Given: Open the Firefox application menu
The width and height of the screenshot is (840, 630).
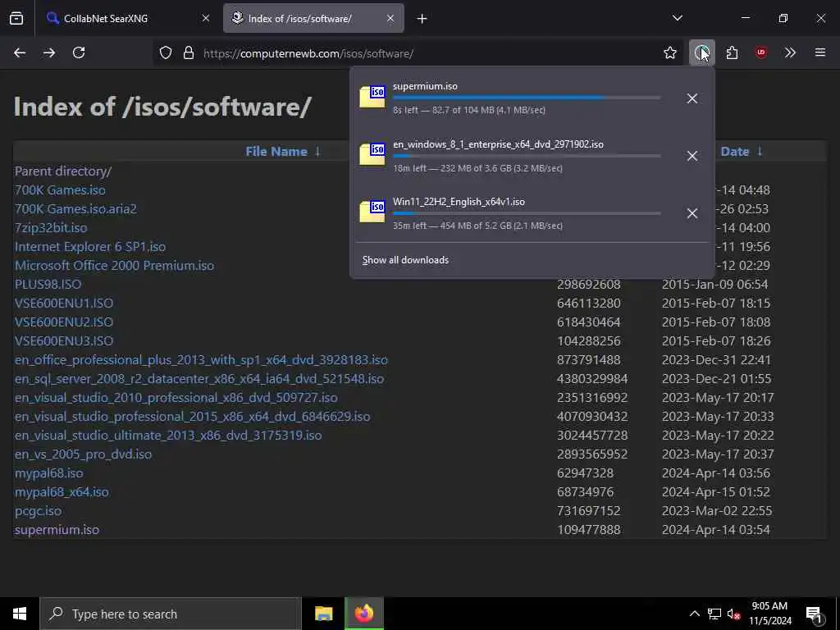Looking at the screenshot, I should [820, 52].
